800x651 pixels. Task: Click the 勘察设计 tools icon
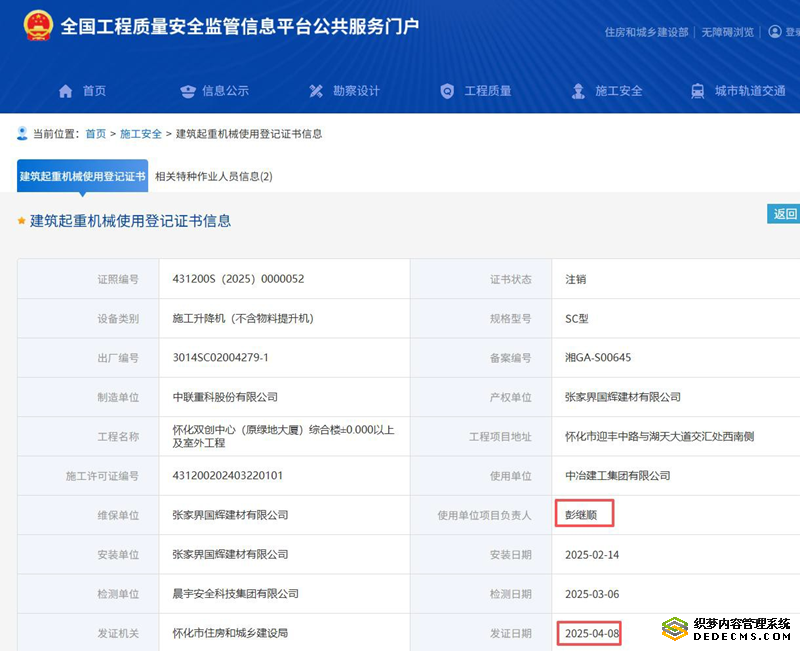(317, 91)
